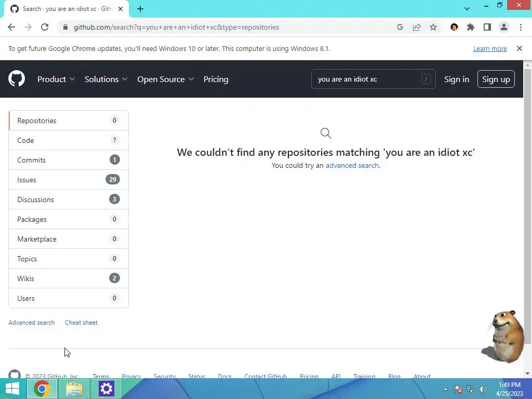Click the Google icon in address bar

400,27
